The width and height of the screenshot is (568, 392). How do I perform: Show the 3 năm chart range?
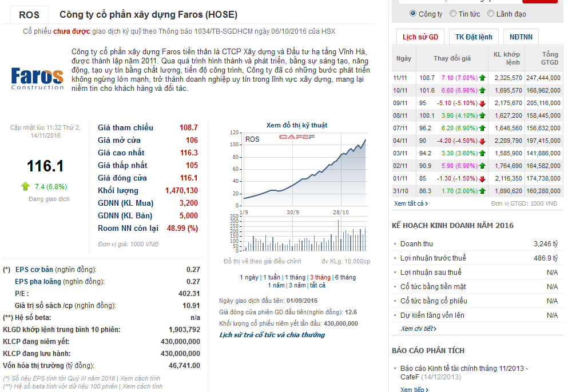click(x=297, y=285)
